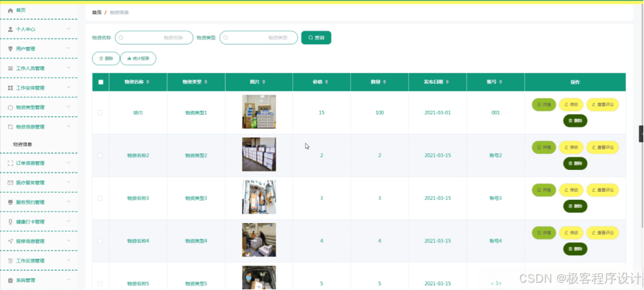Click 查看评论 button in the 物资名称3 row
Image resolution: width=644 pixels, height=290 pixels.
pyautogui.click(x=603, y=190)
